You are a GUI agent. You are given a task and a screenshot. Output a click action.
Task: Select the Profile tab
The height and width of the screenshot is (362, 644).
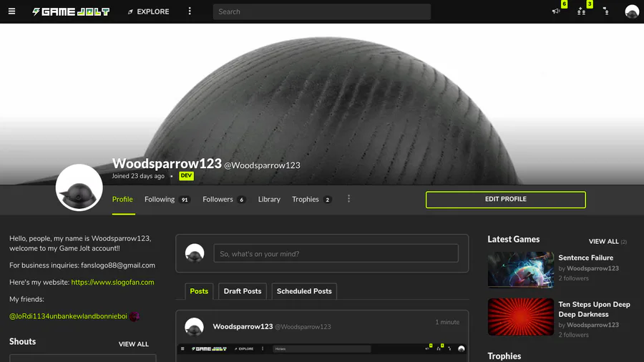[122, 200]
